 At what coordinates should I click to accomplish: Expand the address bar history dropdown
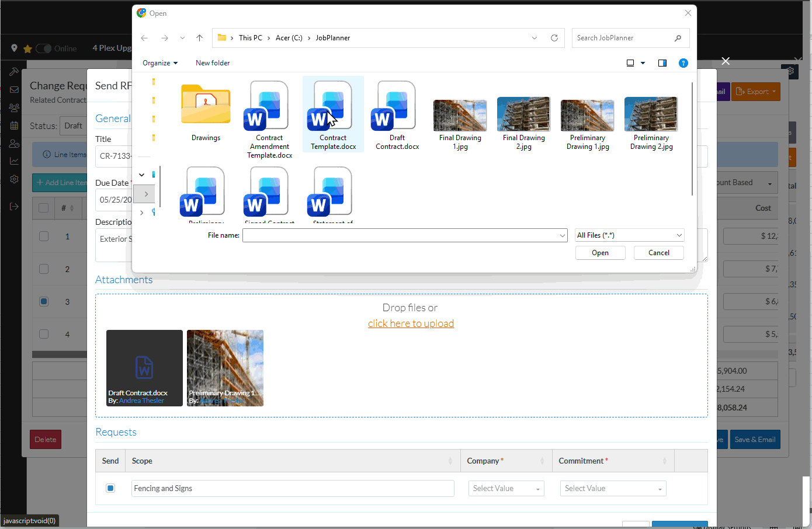[535, 38]
